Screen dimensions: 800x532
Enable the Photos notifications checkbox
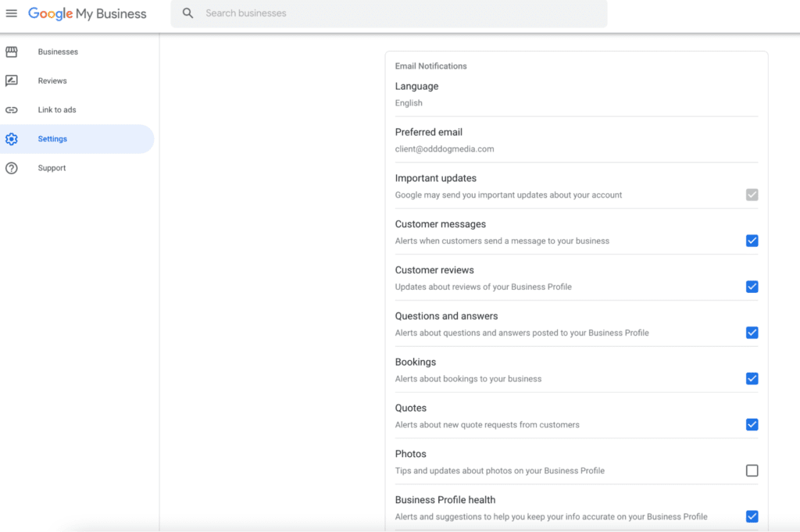click(x=752, y=470)
